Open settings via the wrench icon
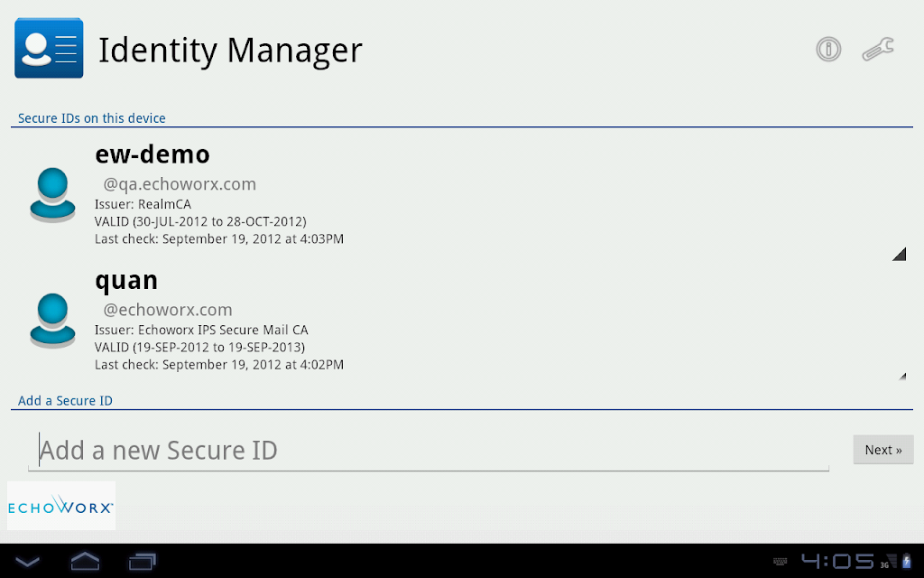The height and width of the screenshot is (578, 924). [878, 49]
